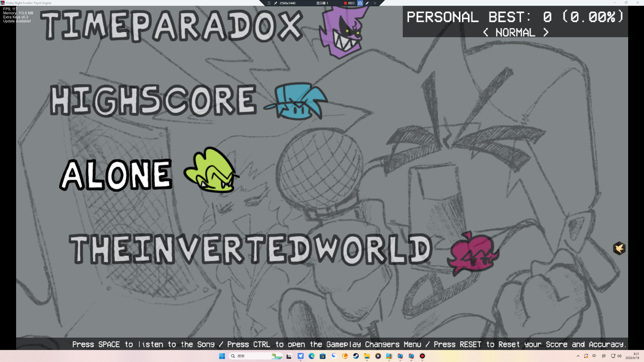Click the 'Update available!' notice
This screenshot has height=362, width=644.
[17, 21]
